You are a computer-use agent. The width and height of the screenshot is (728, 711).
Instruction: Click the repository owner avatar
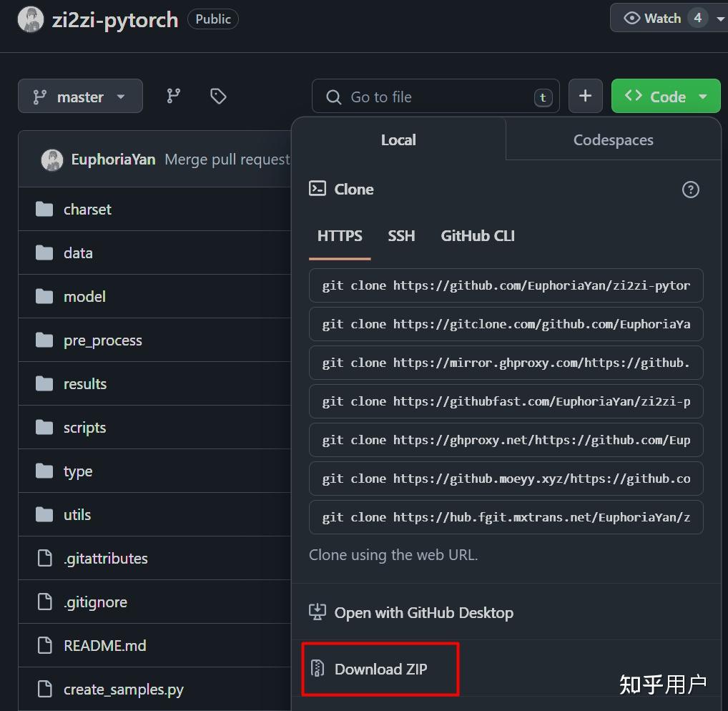(x=30, y=19)
